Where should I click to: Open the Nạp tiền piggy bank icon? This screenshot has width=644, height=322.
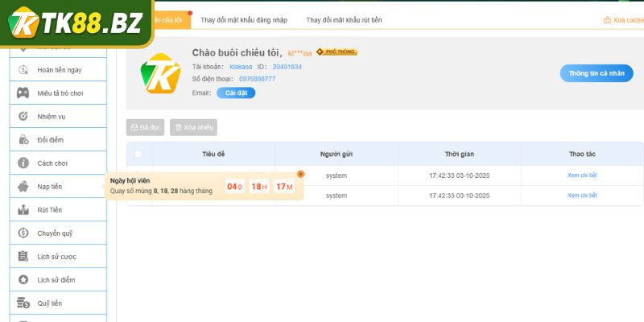[x=23, y=187]
